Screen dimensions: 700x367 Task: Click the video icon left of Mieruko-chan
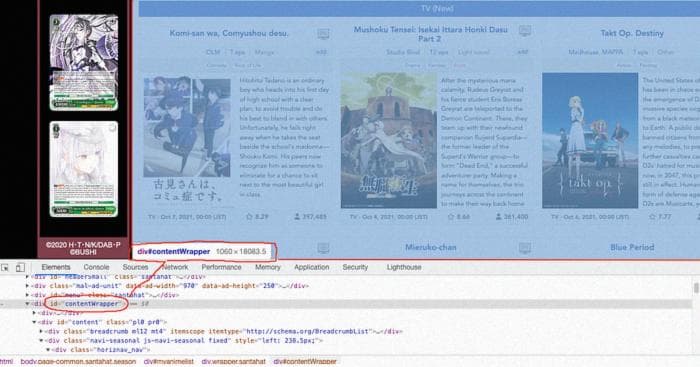(323, 247)
